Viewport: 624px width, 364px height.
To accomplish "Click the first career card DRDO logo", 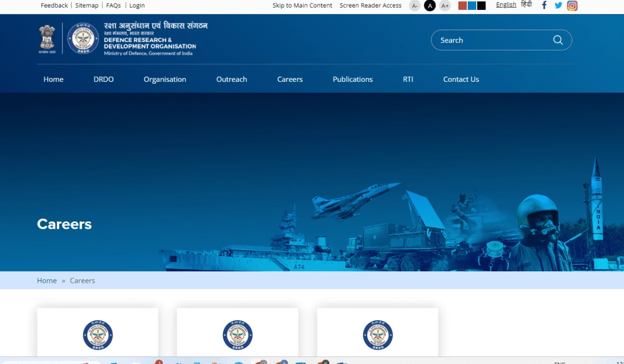I will [x=98, y=335].
